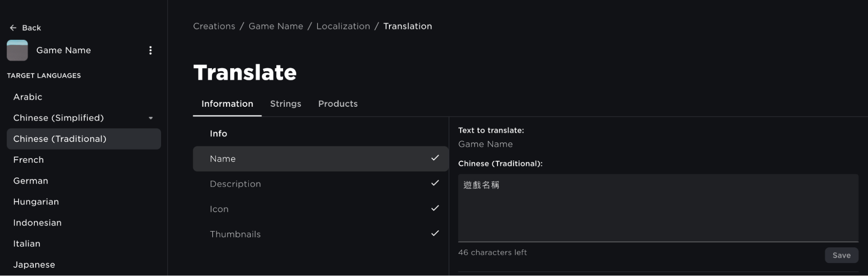Expand the Chinese (Simplified) dropdown arrow
The height and width of the screenshot is (276, 868).
tap(151, 118)
